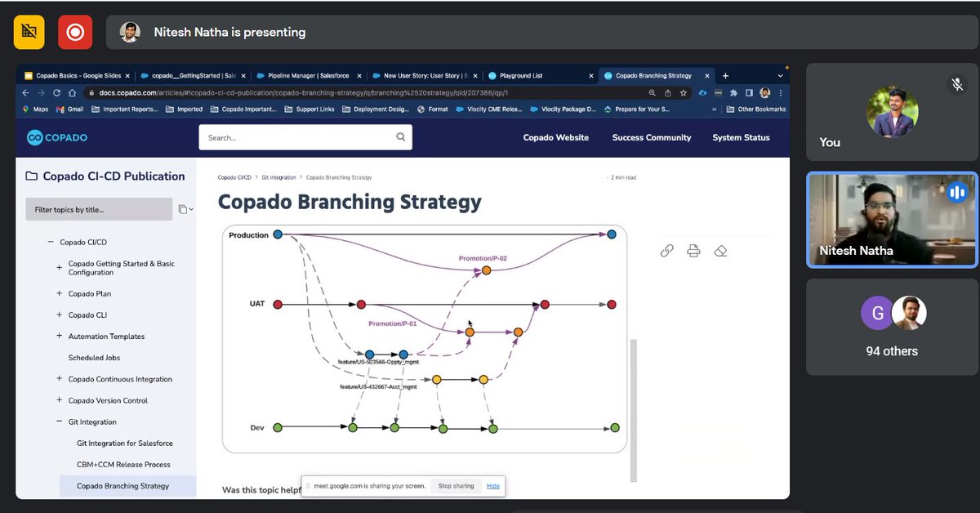Image resolution: width=980 pixels, height=513 pixels.
Task: Close the Playground List tab
Action: pos(591,76)
